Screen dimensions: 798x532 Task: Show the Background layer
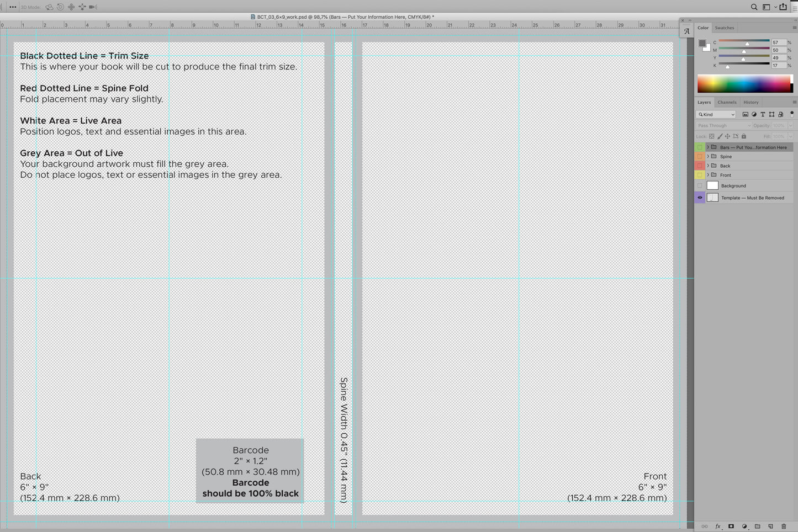coord(700,185)
